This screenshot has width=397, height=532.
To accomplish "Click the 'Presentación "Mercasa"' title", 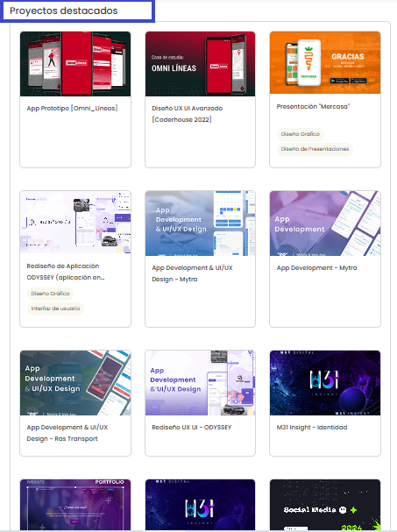I will coord(313,107).
